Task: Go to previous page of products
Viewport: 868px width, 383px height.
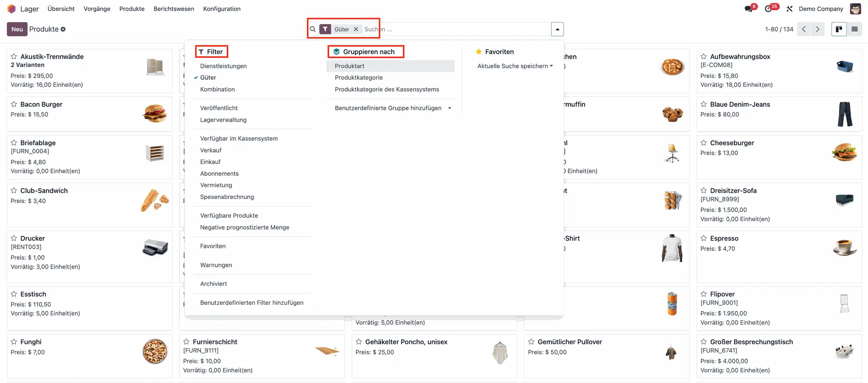Action: pyautogui.click(x=804, y=29)
